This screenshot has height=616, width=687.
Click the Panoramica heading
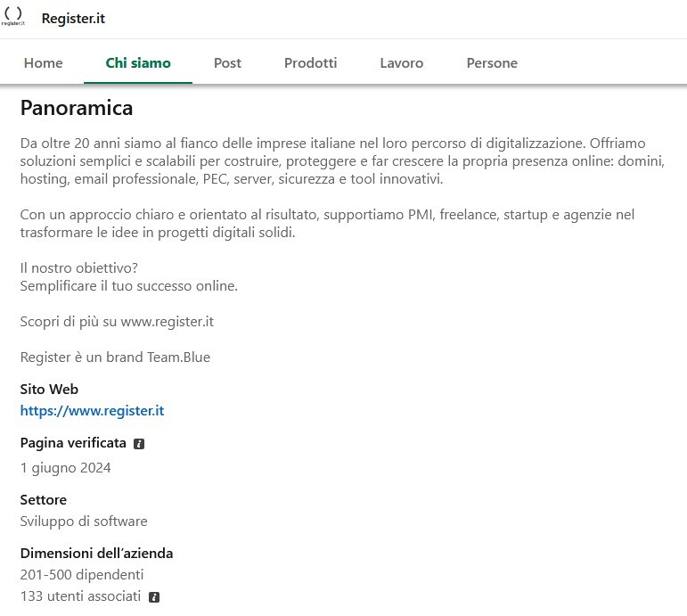tap(77, 109)
